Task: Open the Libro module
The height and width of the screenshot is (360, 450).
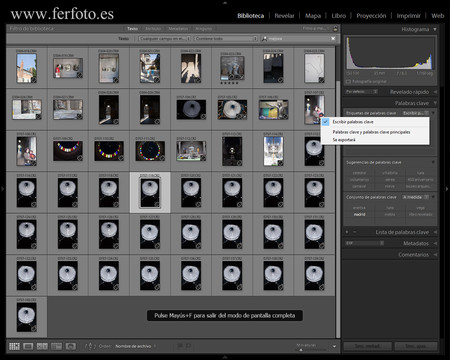Action: coord(339,16)
